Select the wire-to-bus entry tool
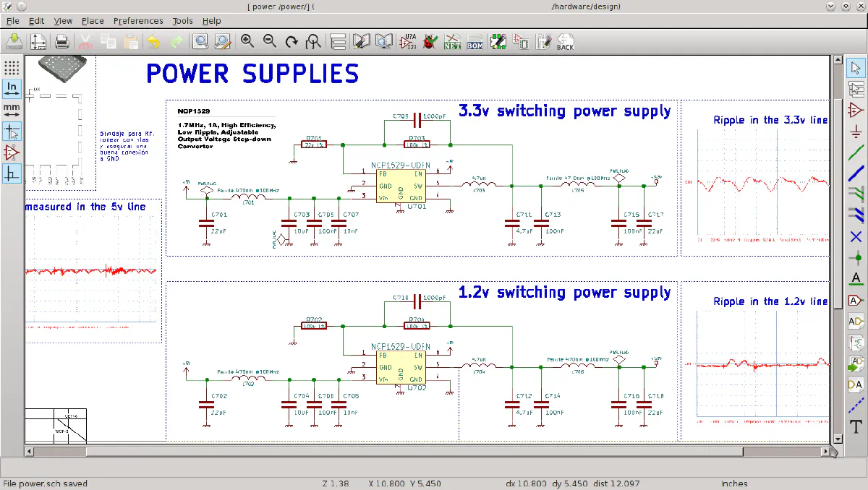 (856, 194)
